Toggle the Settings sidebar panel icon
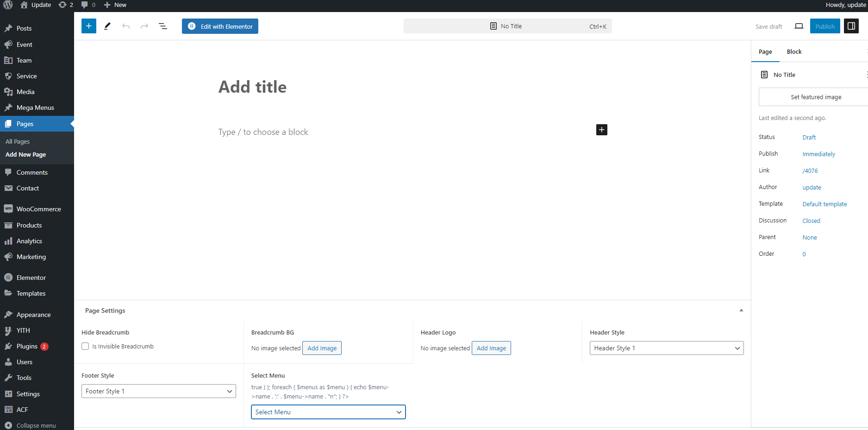Viewport: 868px width, 430px height. (851, 26)
